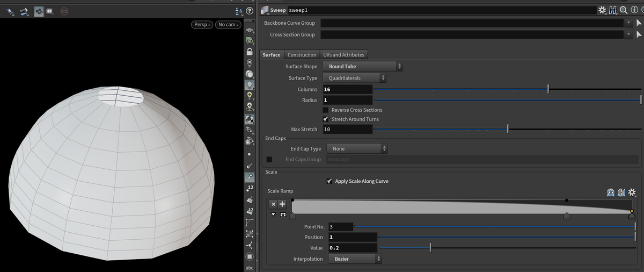Screen dimensions: 644x272
Task: Click the viewport help question mark icon
Action: pos(249,11)
